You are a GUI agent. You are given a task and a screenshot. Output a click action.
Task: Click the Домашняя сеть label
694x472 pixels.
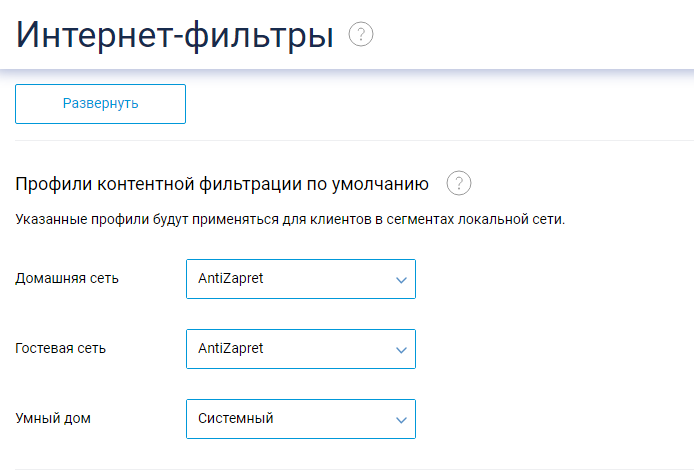coord(67,279)
